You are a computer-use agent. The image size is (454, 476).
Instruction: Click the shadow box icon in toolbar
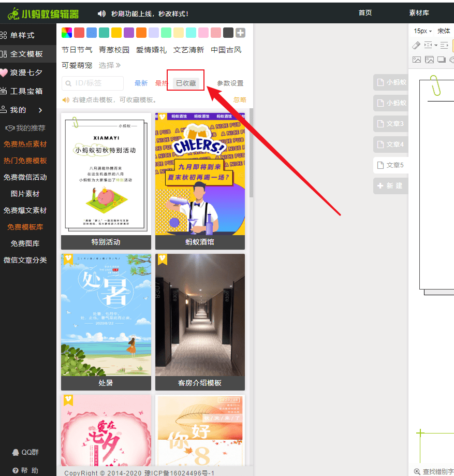[442, 60]
